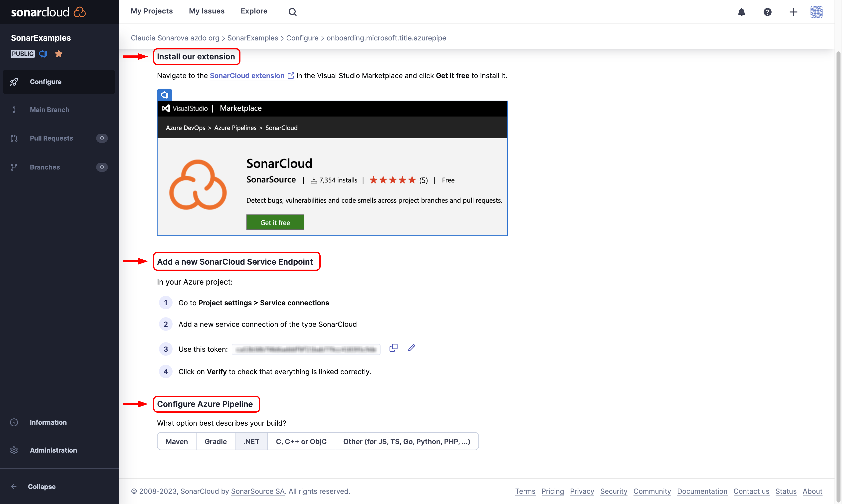This screenshot has width=843, height=504.
Task: Open the notifications bell
Action: [x=741, y=12]
